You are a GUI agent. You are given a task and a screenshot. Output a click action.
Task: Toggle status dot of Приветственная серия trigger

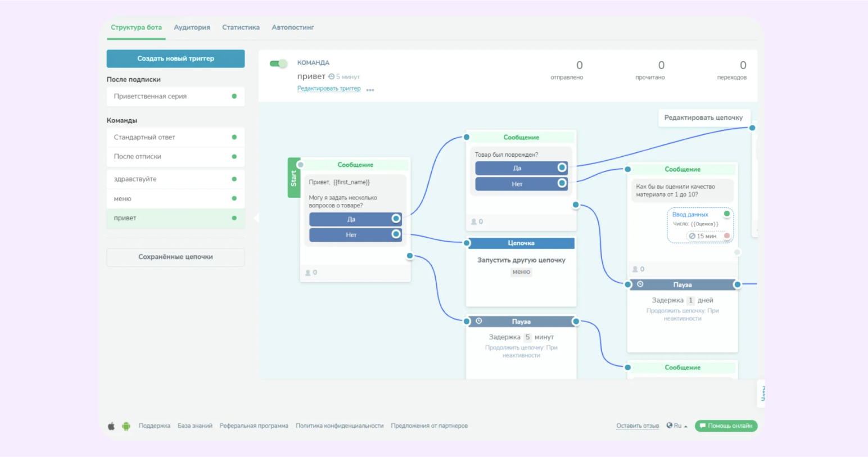pos(234,96)
